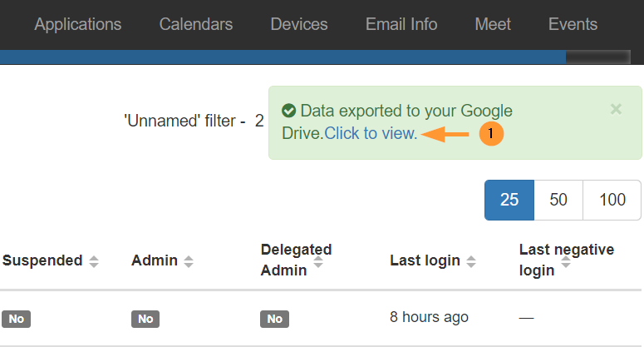Show 25 rows per page
Image resolution: width=644 pixels, height=347 pixels.
pos(509,200)
